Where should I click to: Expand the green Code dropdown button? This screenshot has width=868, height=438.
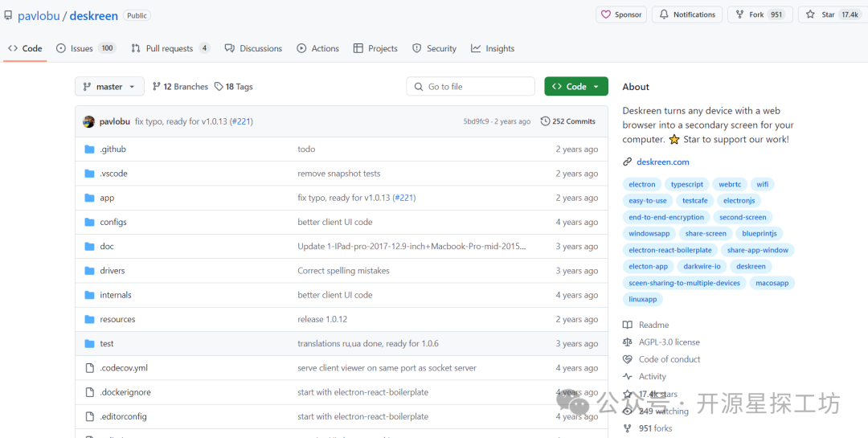(x=576, y=86)
